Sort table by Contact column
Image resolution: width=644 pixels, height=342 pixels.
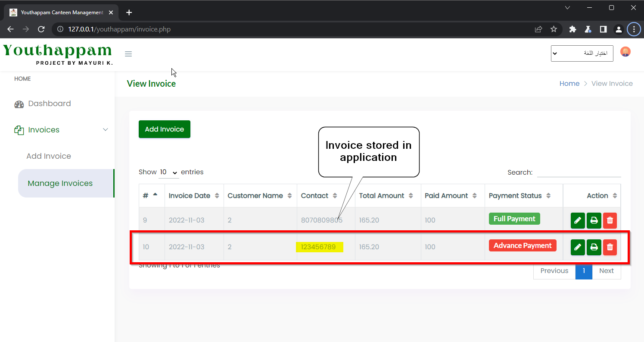pyautogui.click(x=326, y=196)
